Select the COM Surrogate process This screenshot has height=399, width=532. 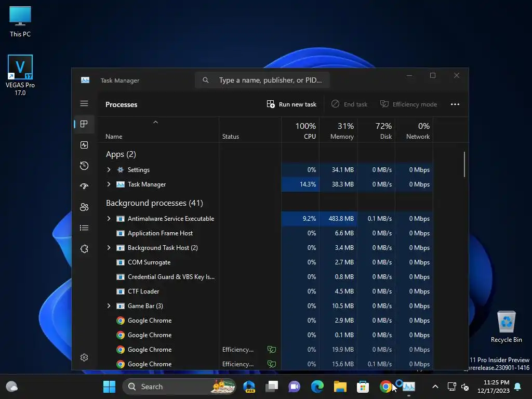click(x=149, y=262)
